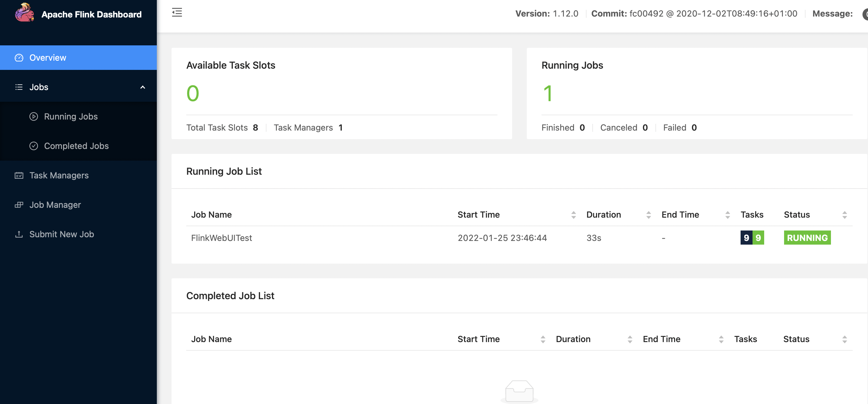This screenshot has height=404, width=868.
Task: Collapse sidebar using the menu fold icon
Action: coord(177,13)
